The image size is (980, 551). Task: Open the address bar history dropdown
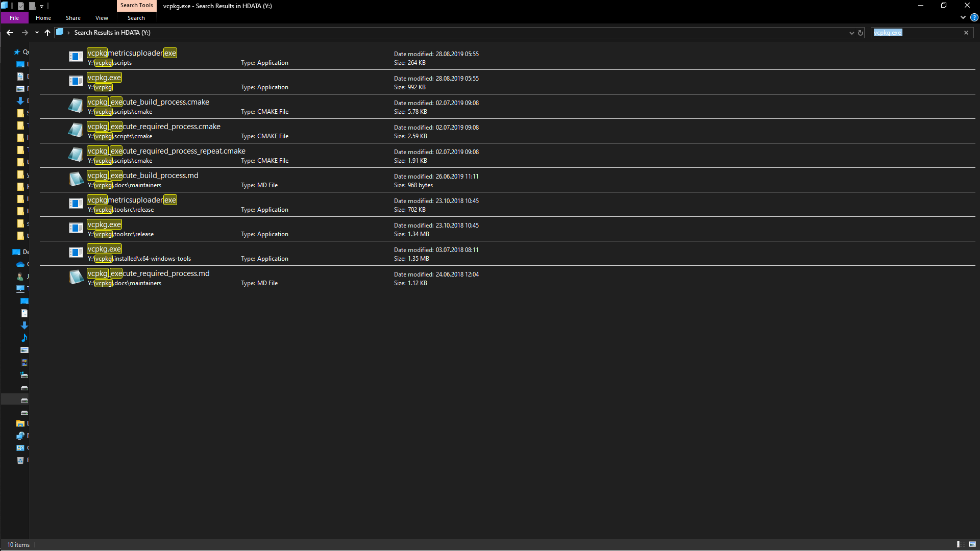pyautogui.click(x=851, y=33)
